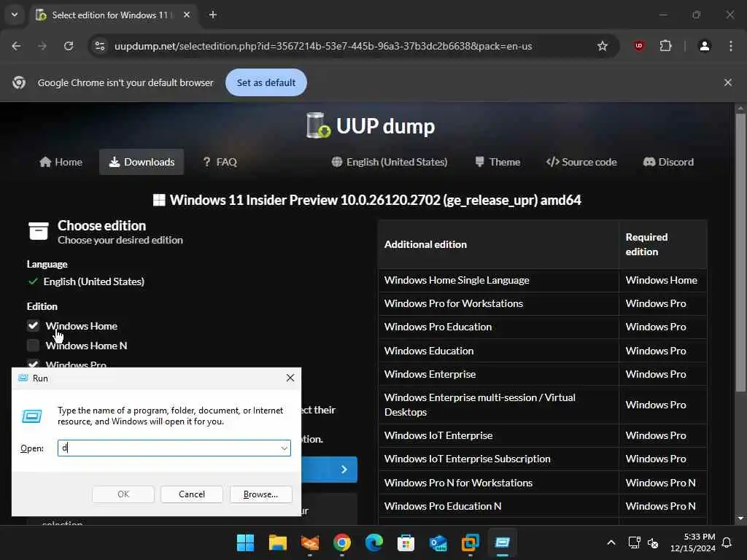Click the browser address bar URL

tap(323, 46)
